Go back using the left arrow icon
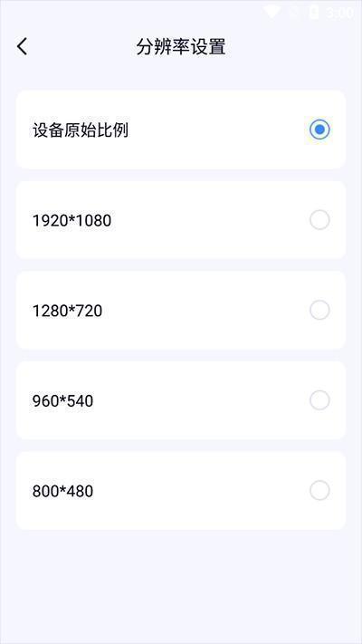 click(x=22, y=46)
